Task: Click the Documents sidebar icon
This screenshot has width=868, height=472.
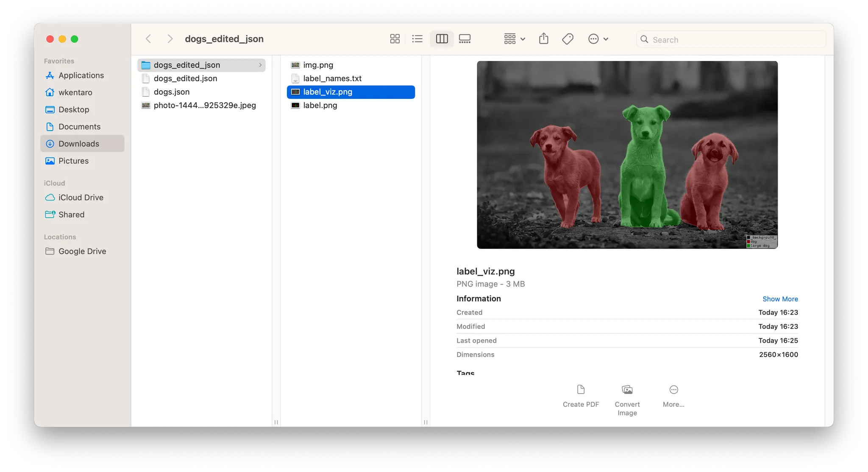Action: 50,127
